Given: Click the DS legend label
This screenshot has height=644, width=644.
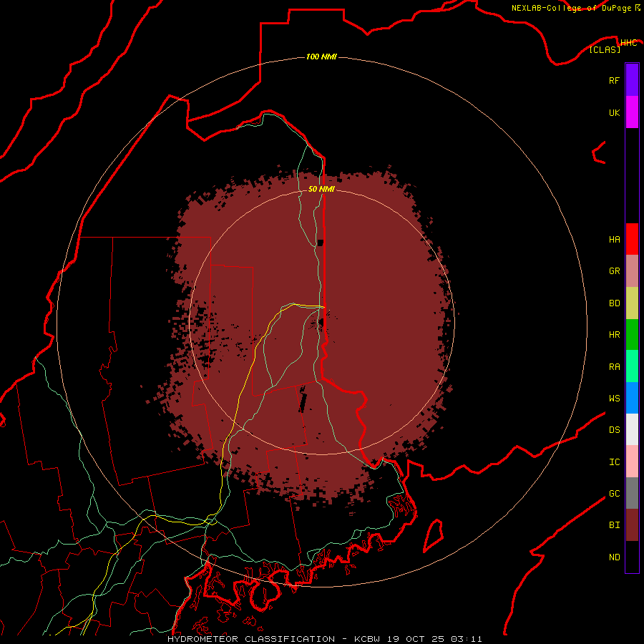Looking at the screenshot, I should [x=614, y=430].
